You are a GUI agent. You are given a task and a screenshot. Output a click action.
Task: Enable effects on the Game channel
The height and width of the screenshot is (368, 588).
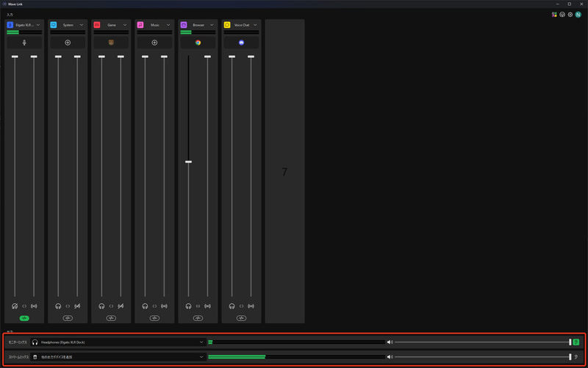pyautogui.click(x=111, y=318)
